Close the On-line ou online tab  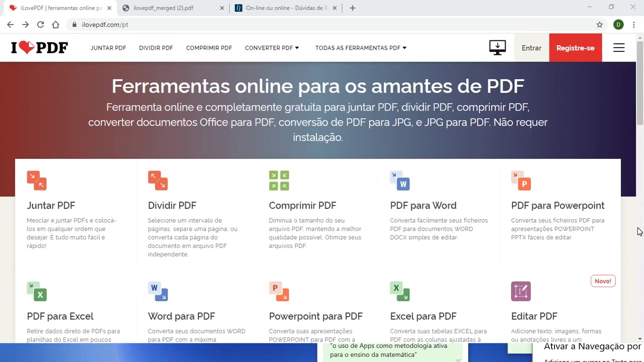[x=335, y=8]
